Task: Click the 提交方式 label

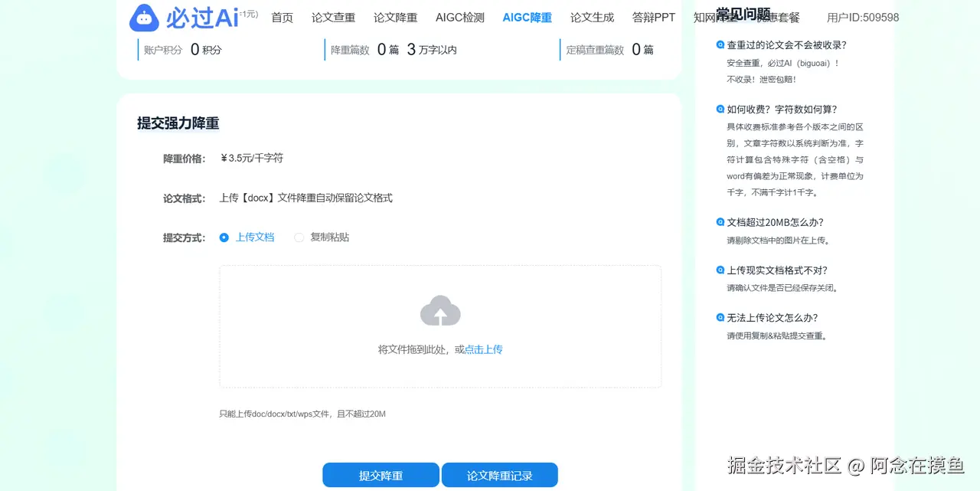Action: 185,237
